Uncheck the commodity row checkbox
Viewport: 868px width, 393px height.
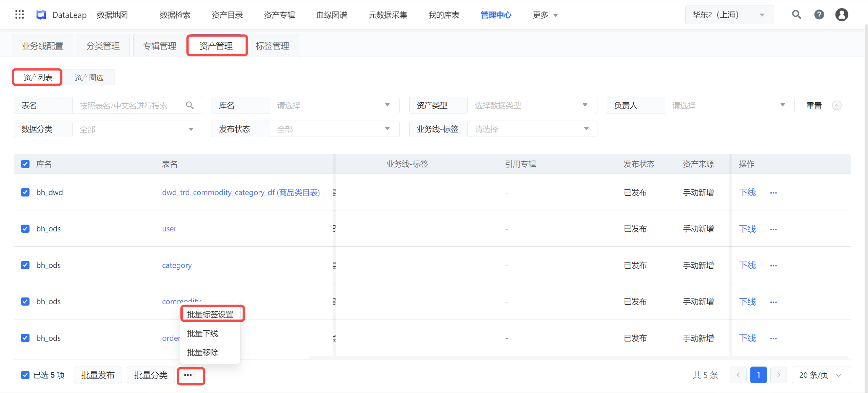click(25, 302)
